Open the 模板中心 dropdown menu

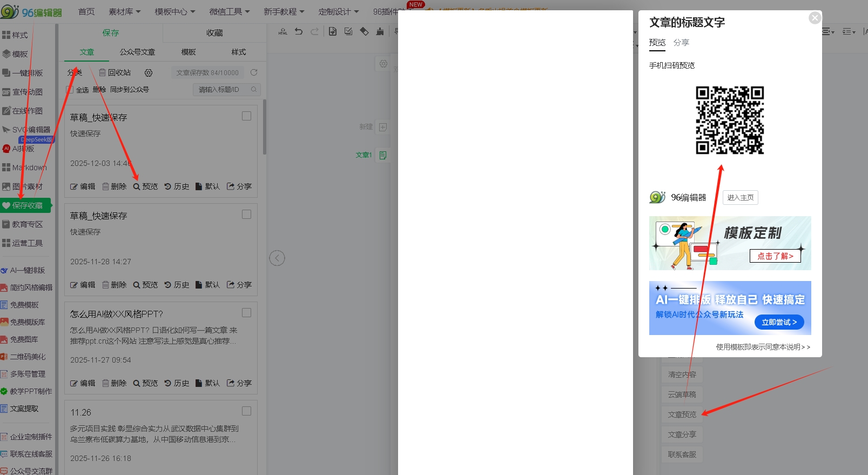(x=174, y=11)
